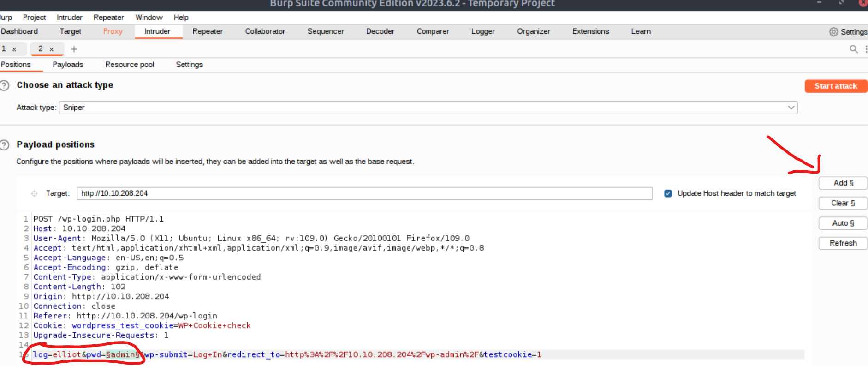Select Intruder attack tab 1

coord(4,49)
